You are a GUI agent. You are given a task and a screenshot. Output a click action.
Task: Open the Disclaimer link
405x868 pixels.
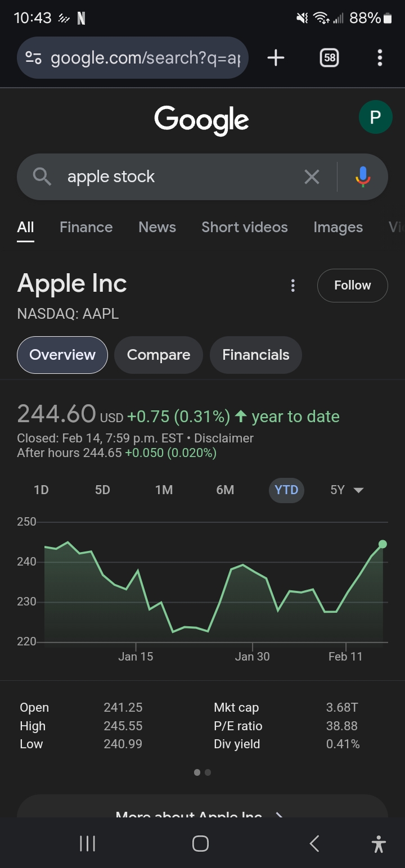(224, 438)
